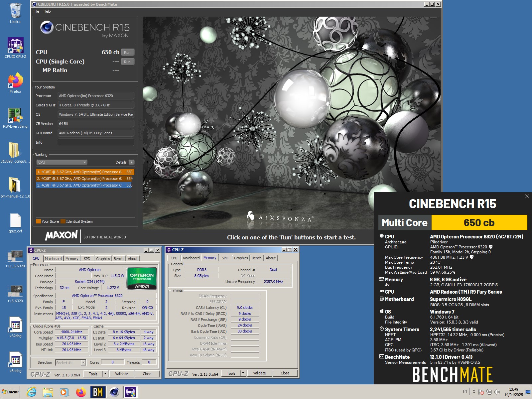Close the BenchMate result overlay

[527, 197]
